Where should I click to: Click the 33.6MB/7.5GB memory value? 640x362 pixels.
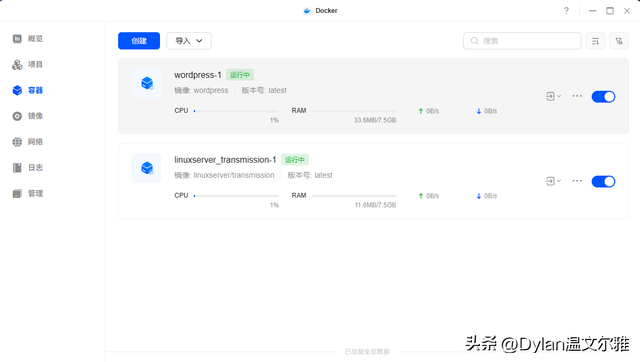point(375,120)
